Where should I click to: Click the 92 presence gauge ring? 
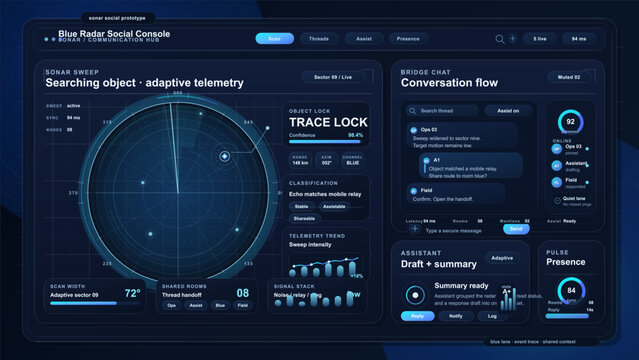(571, 121)
